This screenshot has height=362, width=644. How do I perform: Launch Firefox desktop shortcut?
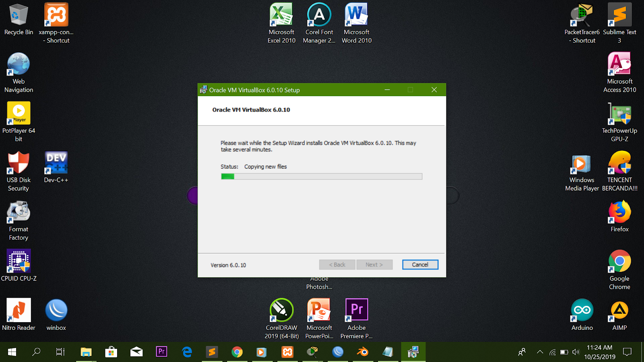(619, 216)
